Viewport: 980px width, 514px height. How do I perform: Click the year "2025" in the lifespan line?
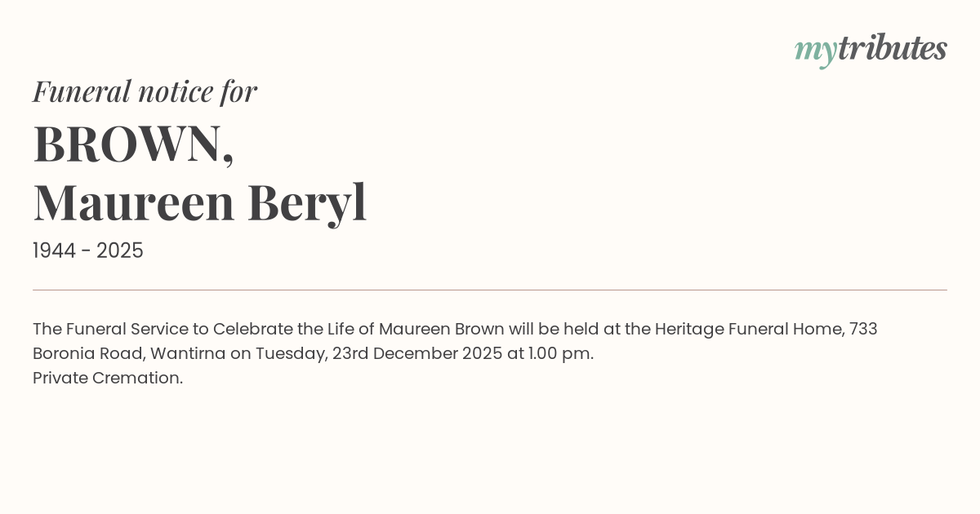pos(120,251)
